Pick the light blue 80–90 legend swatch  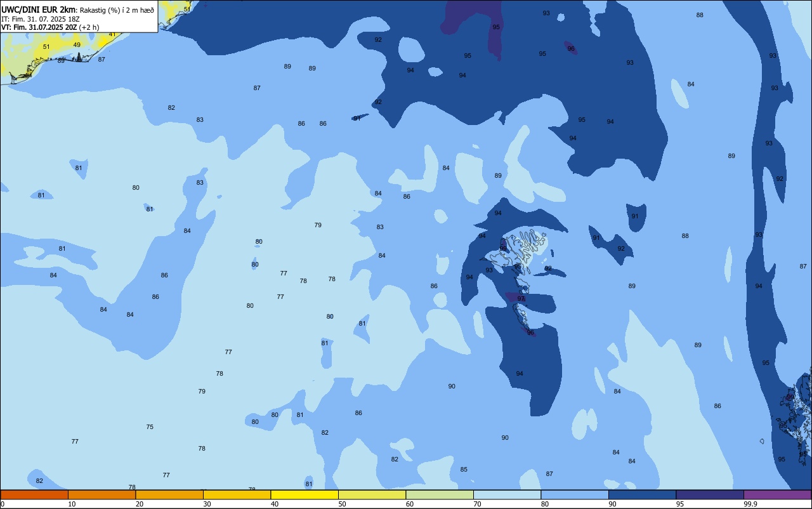pyautogui.click(x=575, y=494)
